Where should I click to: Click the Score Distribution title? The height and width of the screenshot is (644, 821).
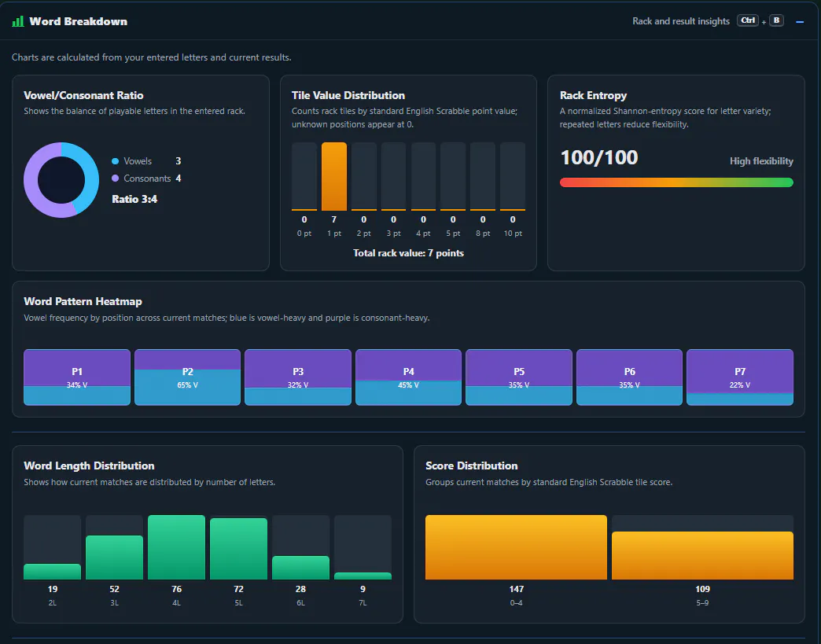click(471, 466)
